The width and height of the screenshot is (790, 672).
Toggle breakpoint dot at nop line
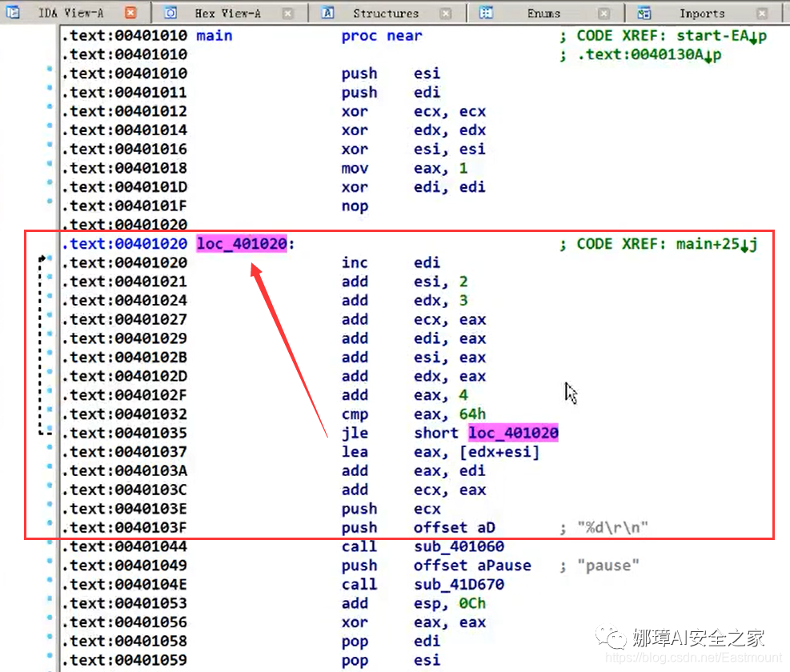[50, 201]
